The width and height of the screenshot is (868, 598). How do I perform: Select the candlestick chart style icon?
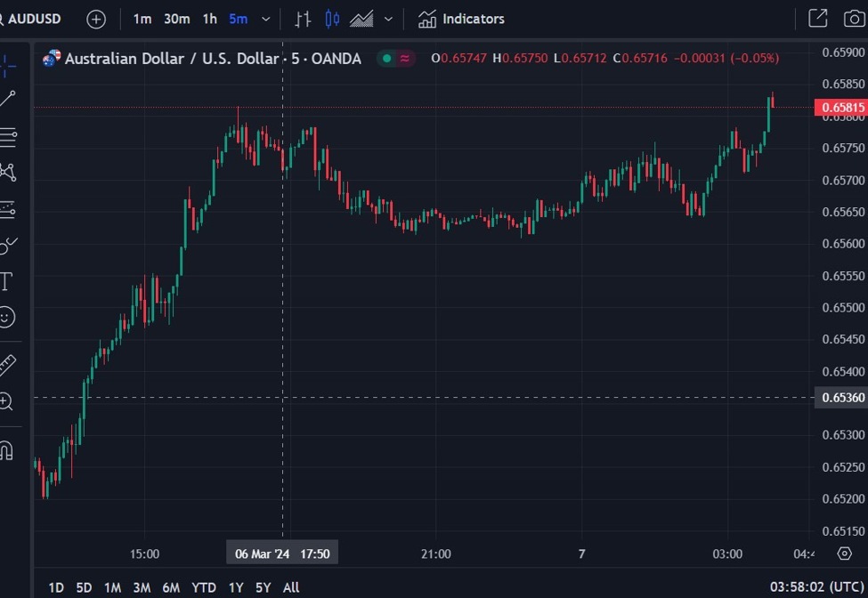pos(332,19)
